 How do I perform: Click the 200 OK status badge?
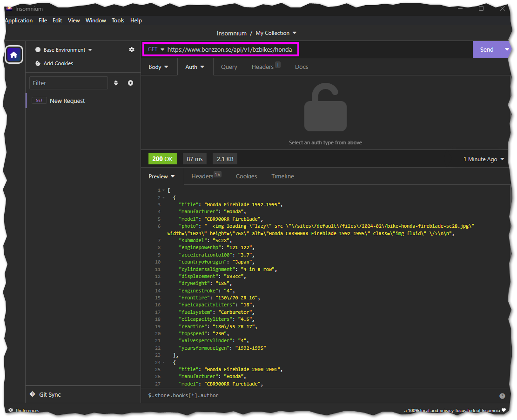162,159
